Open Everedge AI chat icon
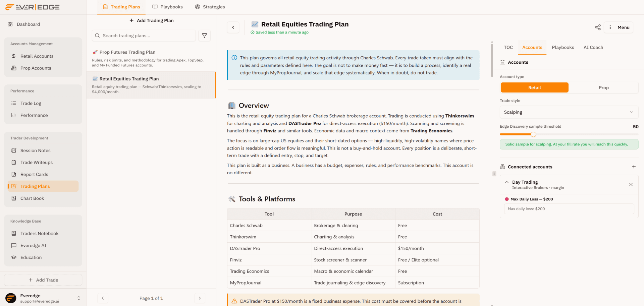The width and height of the screenshot is (644, 306). (x=14, y=245)
